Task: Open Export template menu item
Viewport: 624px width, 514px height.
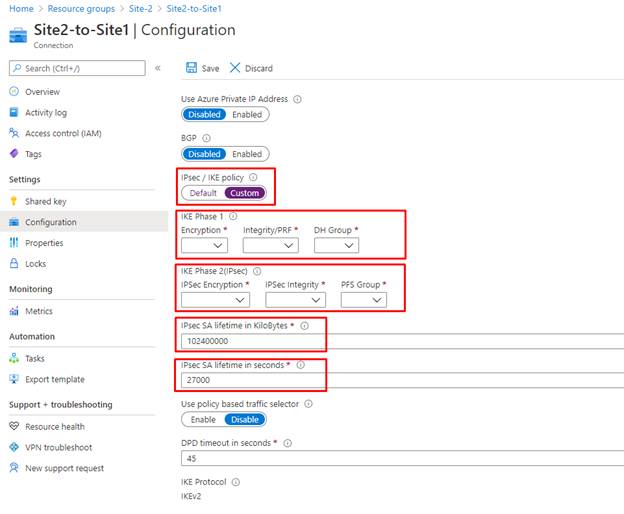Action: click(x=55, y=379)
